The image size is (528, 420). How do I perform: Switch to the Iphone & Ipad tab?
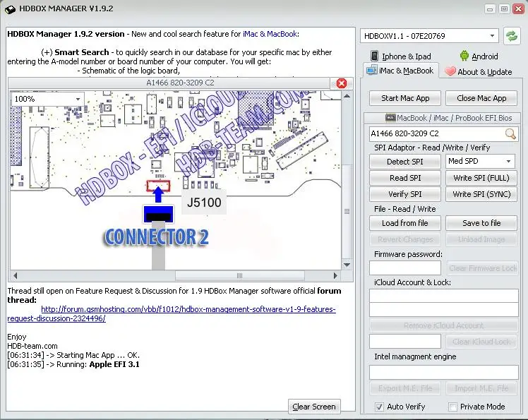click(x=401, y=56)
